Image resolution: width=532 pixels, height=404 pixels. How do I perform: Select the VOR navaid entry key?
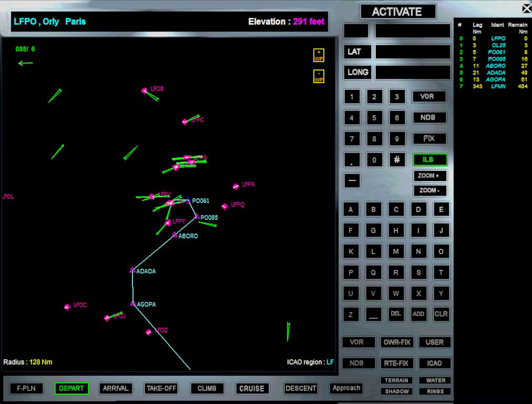(x=429, y=96)
